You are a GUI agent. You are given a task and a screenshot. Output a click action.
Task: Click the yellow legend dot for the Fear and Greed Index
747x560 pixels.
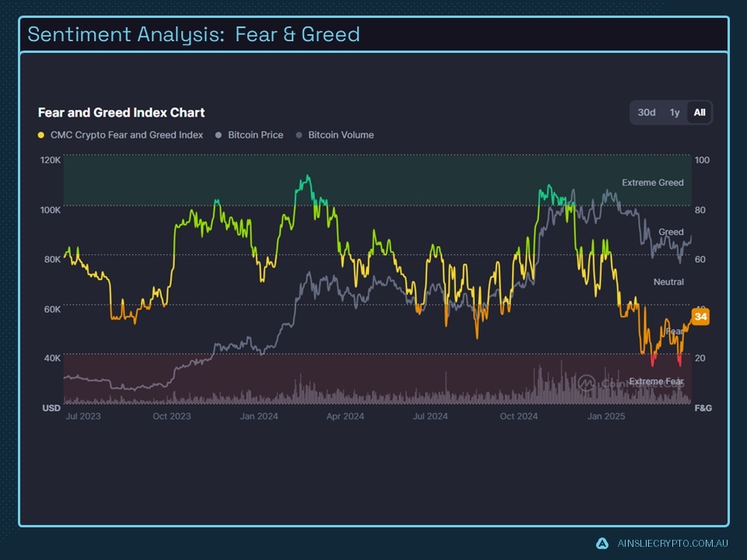40,135
